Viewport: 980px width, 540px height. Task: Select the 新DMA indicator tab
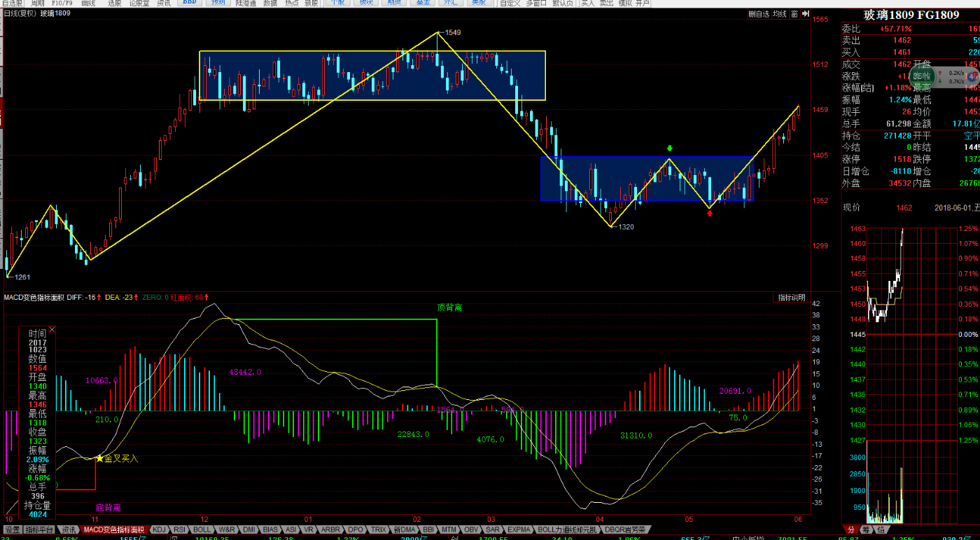tap(405, 529)
